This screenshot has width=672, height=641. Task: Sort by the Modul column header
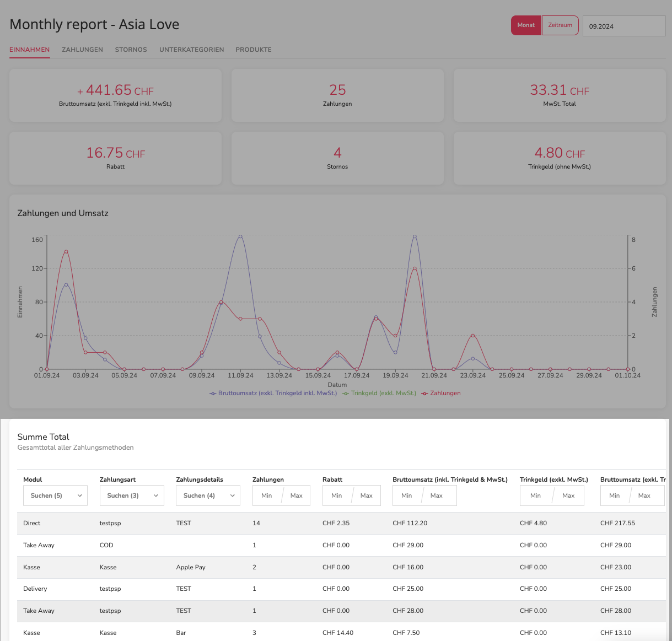[33, 480]
